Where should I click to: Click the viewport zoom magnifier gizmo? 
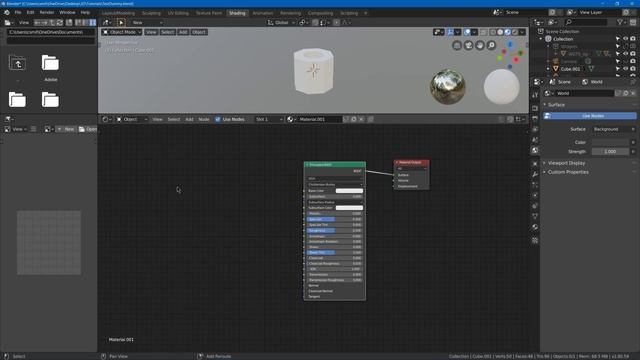click(x=491, y=45)
